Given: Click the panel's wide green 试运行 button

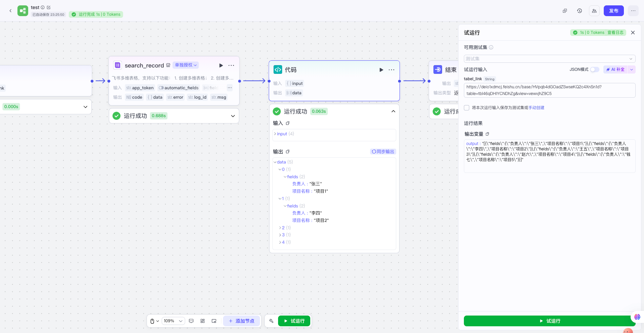Looking at the screenshot, I should (549, 321).
